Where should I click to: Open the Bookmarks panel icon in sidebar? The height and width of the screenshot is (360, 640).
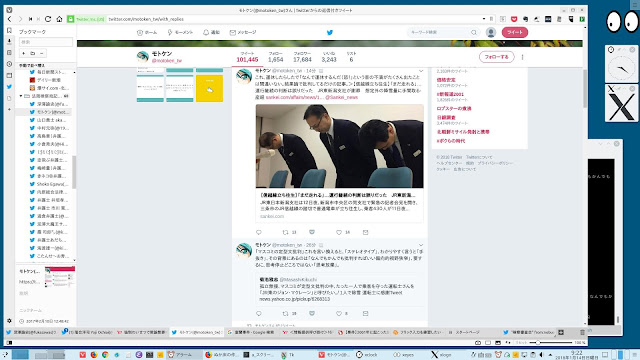click(x=9, y=30)
